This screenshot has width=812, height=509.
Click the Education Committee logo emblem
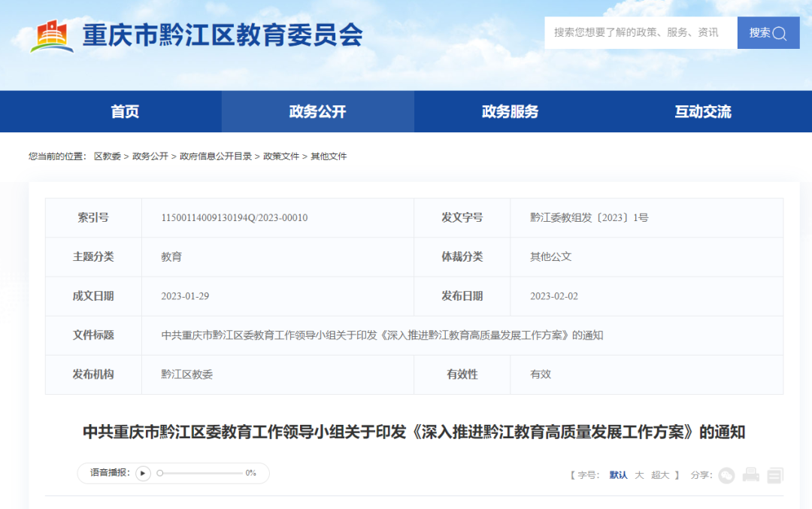coord(50,32)
